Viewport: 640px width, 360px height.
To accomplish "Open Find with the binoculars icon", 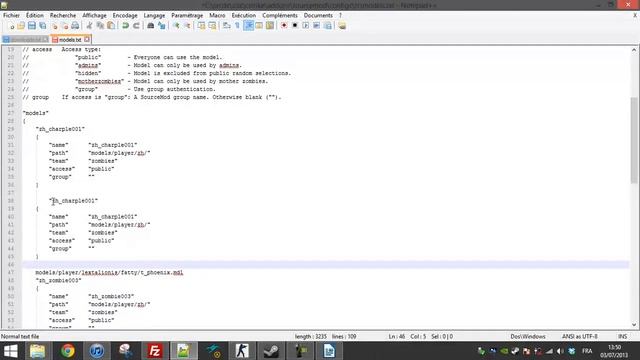I will click(x=151, y=26).
